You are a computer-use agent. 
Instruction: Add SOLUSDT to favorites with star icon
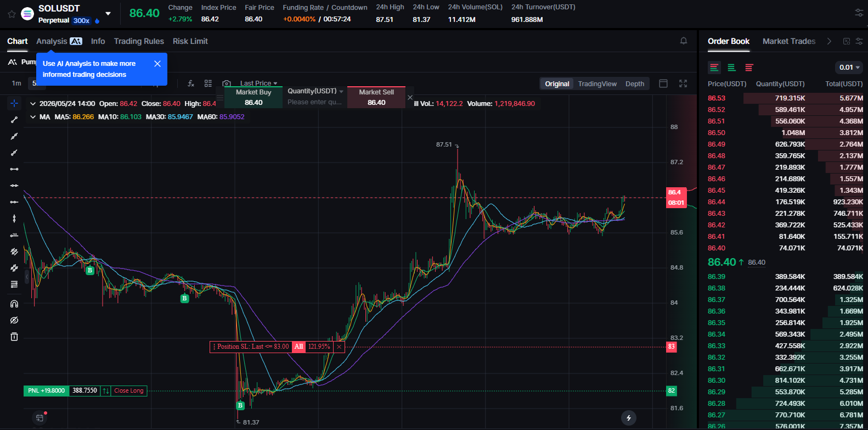click(11, 14)
